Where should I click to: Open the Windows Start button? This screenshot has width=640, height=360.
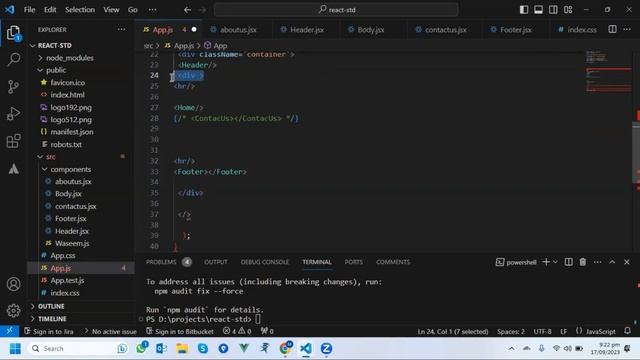point(15,349)
